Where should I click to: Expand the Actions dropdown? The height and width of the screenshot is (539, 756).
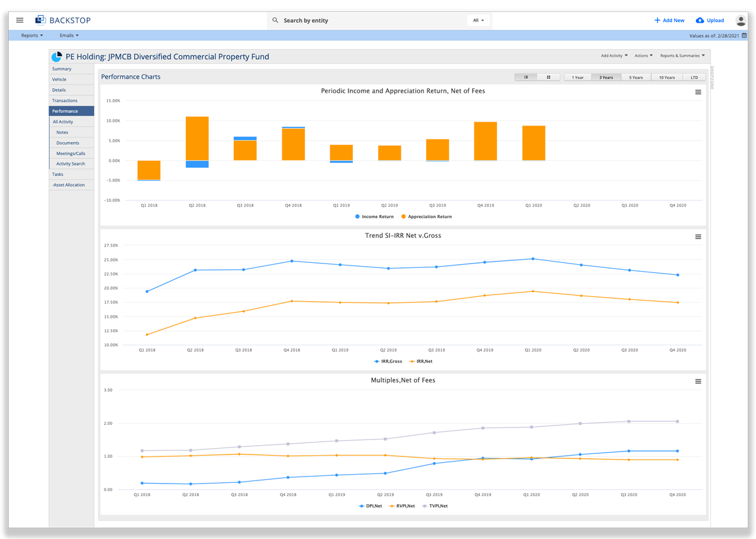643,55
